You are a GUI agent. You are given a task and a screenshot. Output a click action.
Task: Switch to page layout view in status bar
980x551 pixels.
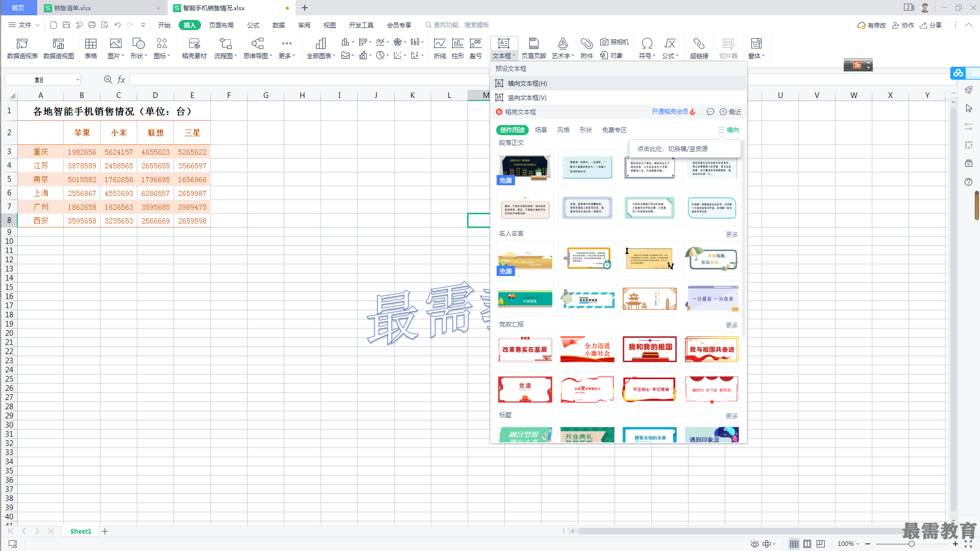[807, 544]
